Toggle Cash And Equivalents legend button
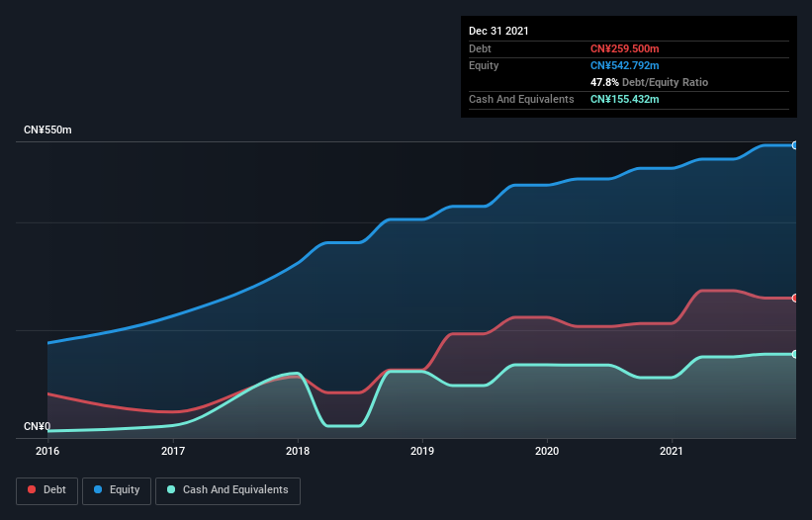This screenshot has height=520, width=812. point(227,490)
